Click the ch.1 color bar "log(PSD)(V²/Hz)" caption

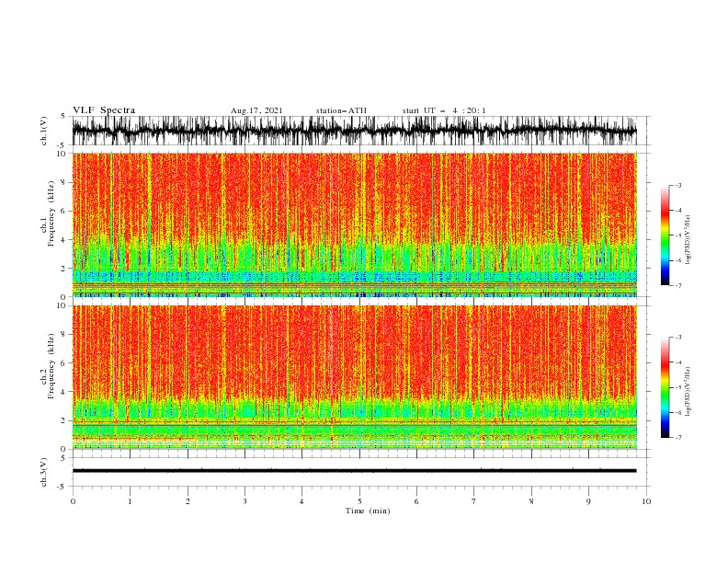pyautogui.click(x=688, y=240)
